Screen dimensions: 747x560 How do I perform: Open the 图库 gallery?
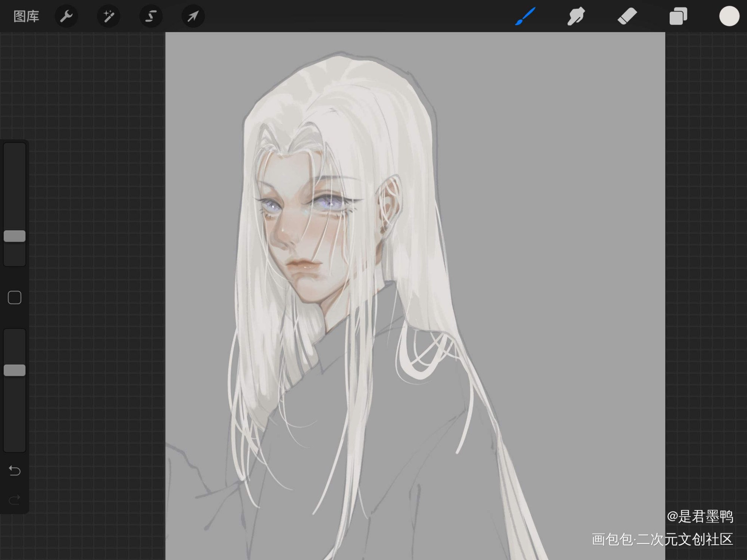26,16
